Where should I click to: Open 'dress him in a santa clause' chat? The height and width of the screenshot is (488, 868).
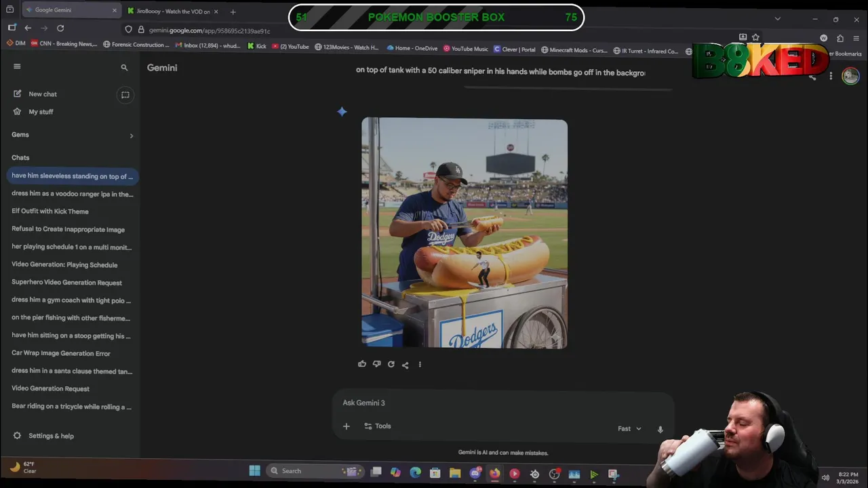[x=72, y=371]
